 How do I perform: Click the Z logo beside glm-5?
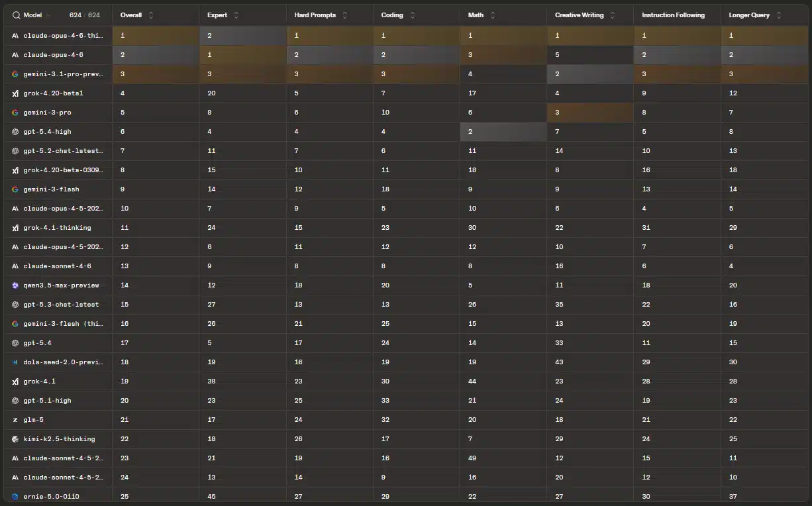[x=15, y=420]
